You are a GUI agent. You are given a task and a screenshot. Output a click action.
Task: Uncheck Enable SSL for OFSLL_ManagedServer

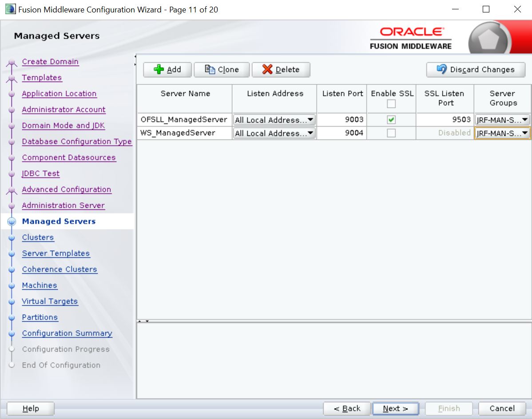(391, 120)
